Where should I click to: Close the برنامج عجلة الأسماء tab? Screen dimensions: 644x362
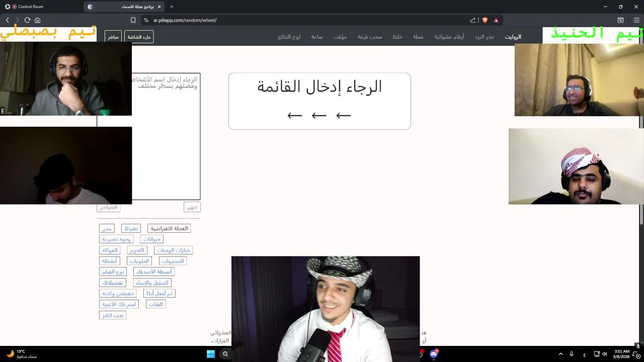[x=159, y=7]
